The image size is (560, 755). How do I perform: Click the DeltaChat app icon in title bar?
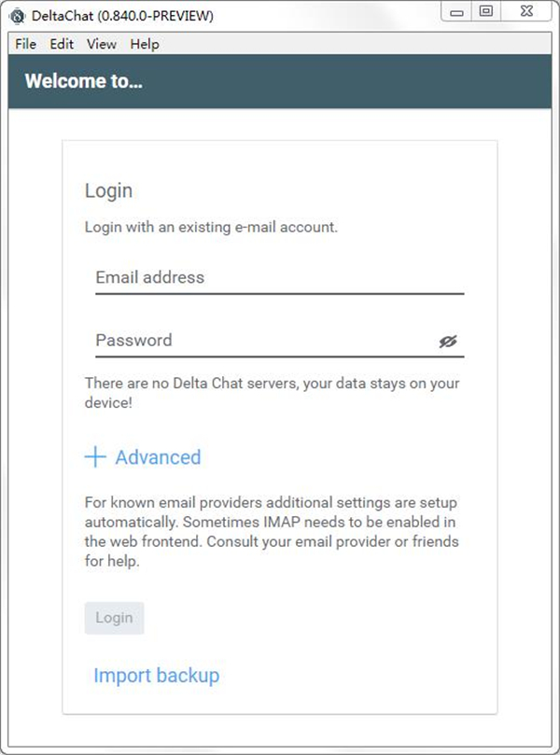[17, 16]
